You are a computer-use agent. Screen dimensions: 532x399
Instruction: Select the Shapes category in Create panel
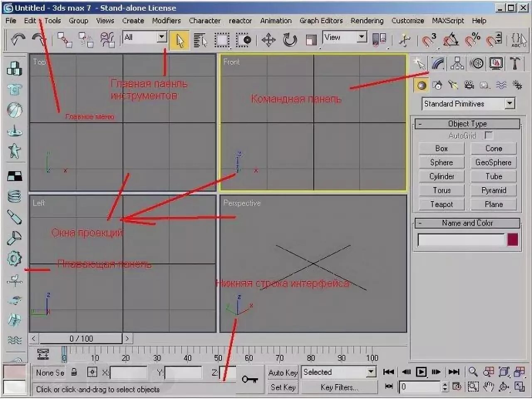click(x=437, y=85)
